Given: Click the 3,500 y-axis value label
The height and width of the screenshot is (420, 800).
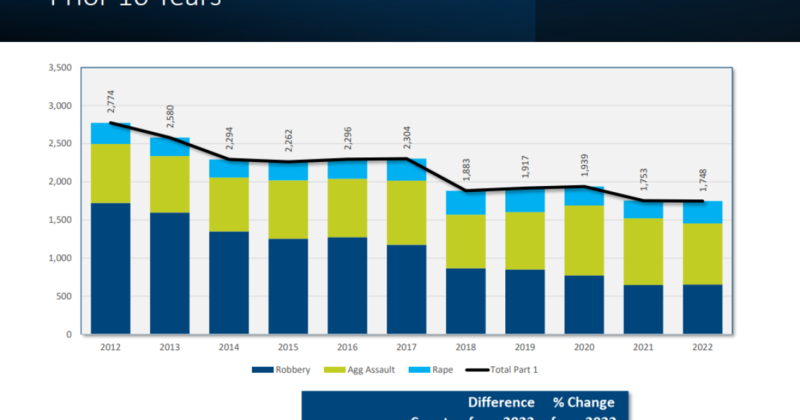Looking at the screenshot, I should (x=59, y=68).
